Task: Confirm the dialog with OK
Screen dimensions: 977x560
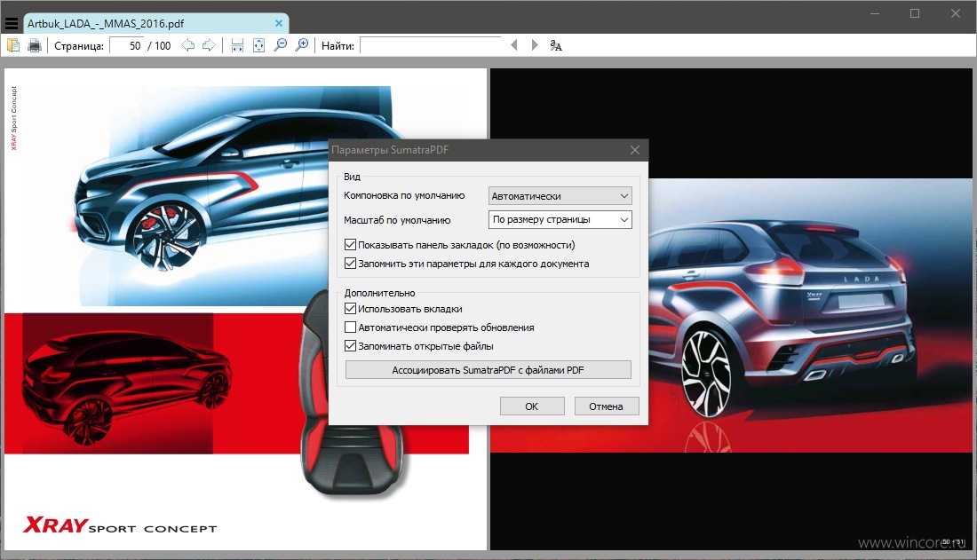Action: pyautogui.click(x=532, y=406)
